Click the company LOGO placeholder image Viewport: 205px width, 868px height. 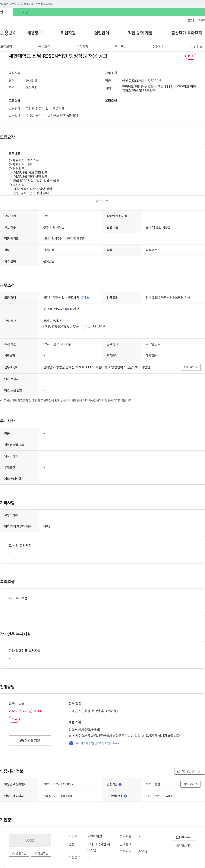(x=30, y=840)
